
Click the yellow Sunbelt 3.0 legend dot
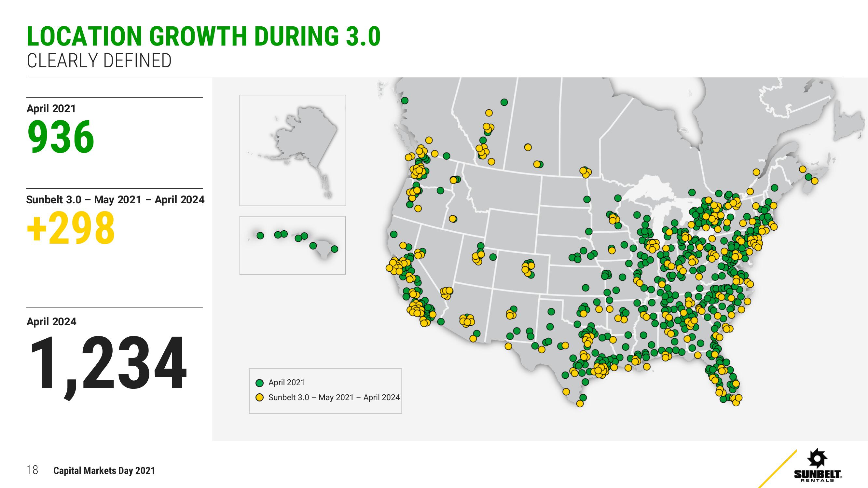click(259, 398)
